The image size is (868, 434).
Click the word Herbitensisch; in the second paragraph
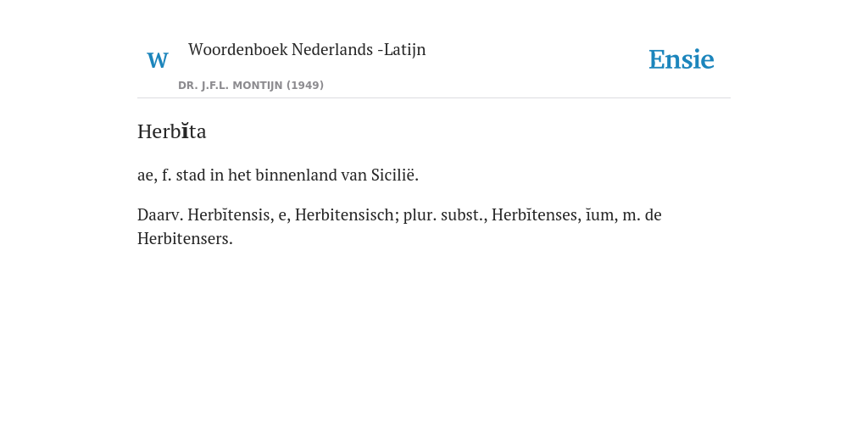pos(347,214)
